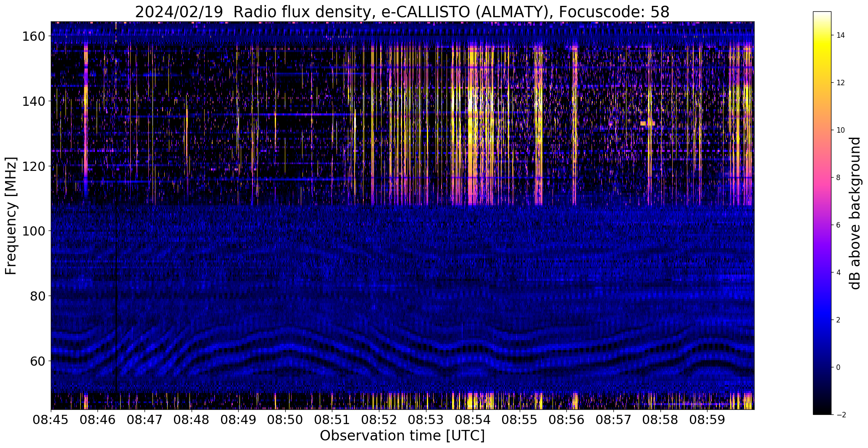
Task: Click the burst column near 08:56
Action: point(575,126)
